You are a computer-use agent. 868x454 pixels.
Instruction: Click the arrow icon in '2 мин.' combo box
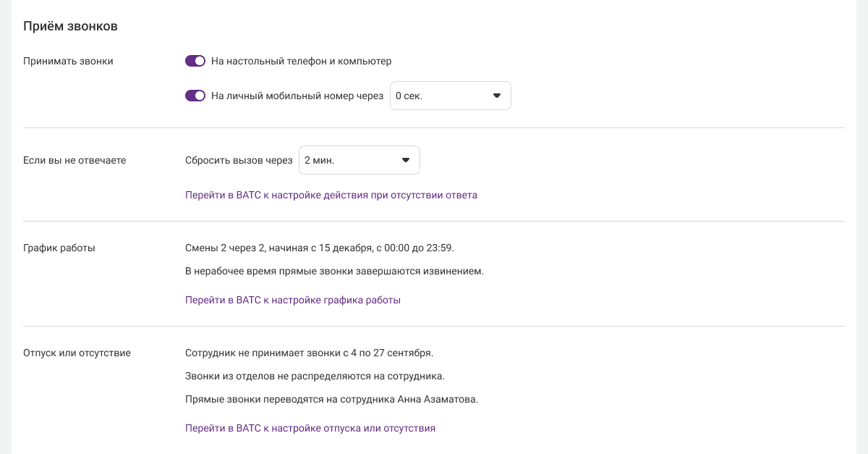tap(406, 160)
